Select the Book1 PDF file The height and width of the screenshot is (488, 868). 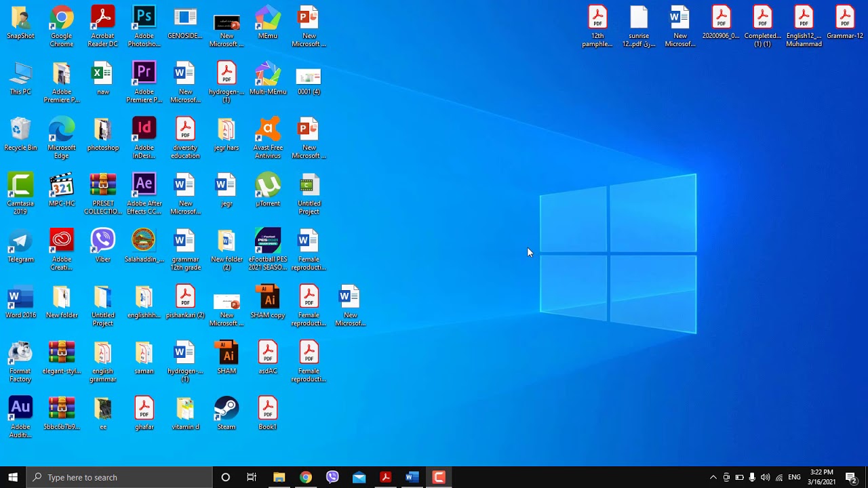(268, 413)
